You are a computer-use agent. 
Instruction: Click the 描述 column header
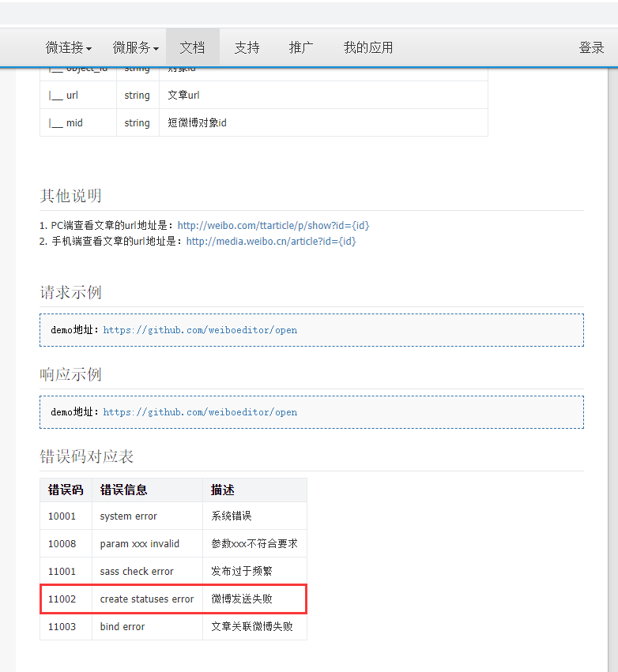222,490
